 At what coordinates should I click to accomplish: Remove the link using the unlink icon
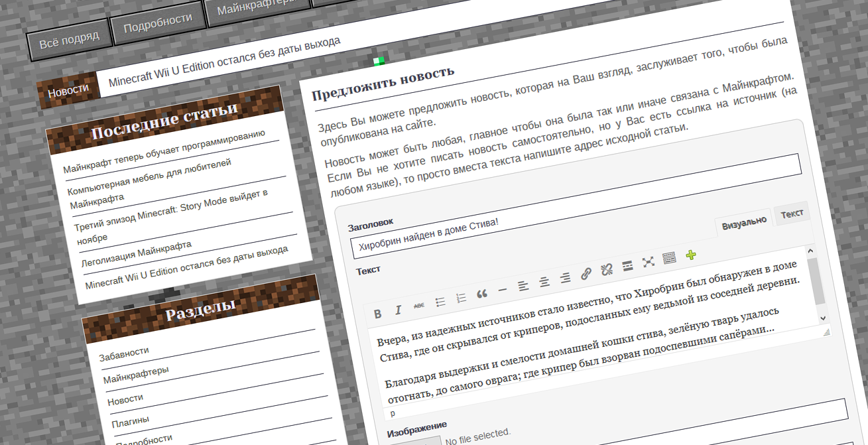(606, 269)
